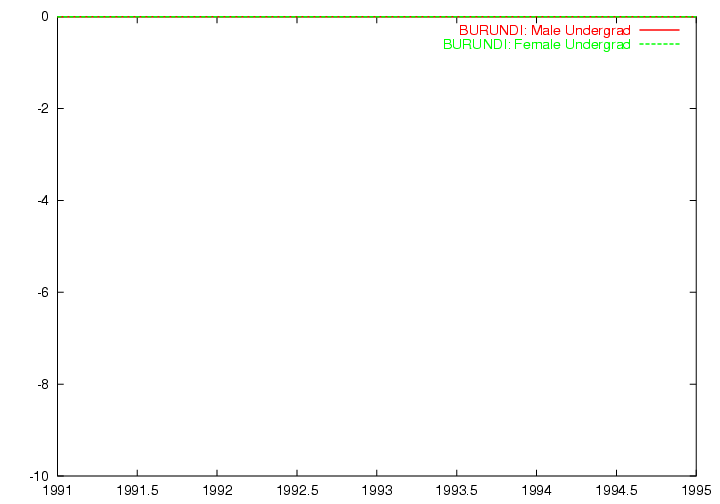The image size is (720, 504).
Task: Click the y-axis label -8
Action: [43, 384]
